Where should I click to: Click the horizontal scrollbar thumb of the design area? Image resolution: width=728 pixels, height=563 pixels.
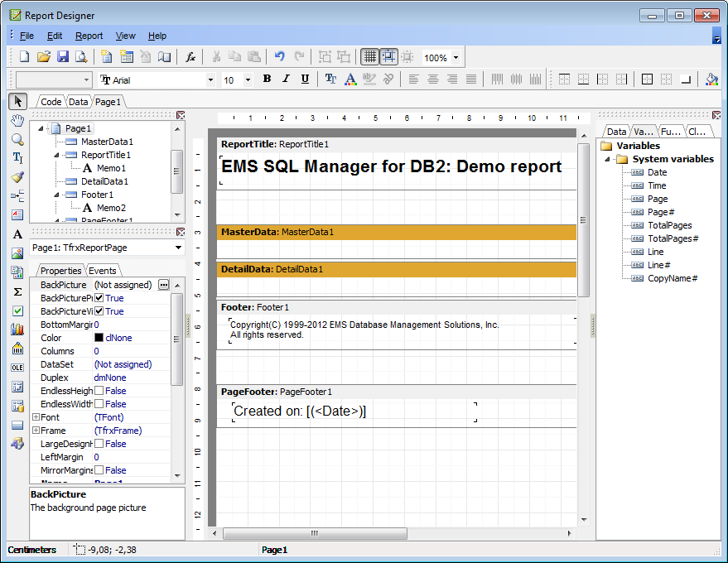pos(315,533)
